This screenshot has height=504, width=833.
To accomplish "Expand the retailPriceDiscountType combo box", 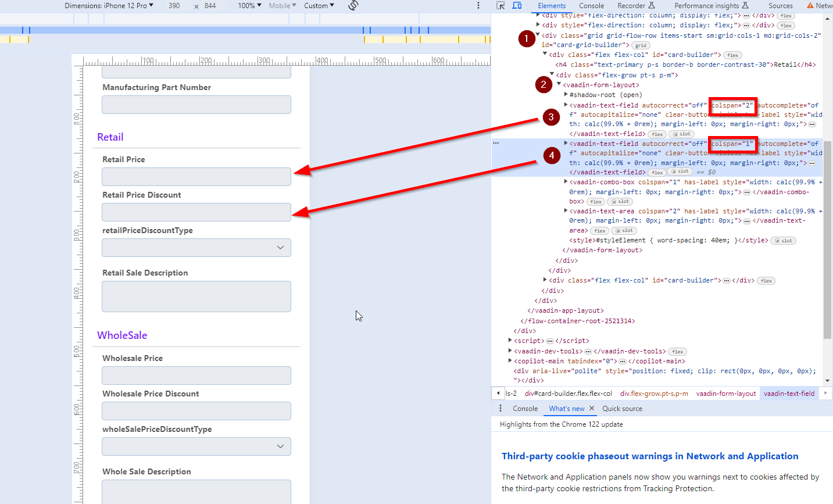I will pyautogui.click(x=280, y=248).
